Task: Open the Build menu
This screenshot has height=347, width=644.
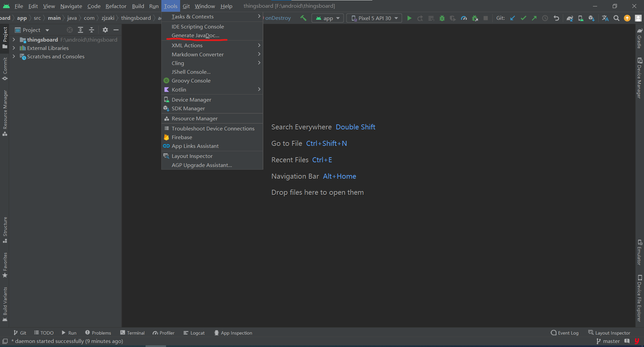Action: 138,6
